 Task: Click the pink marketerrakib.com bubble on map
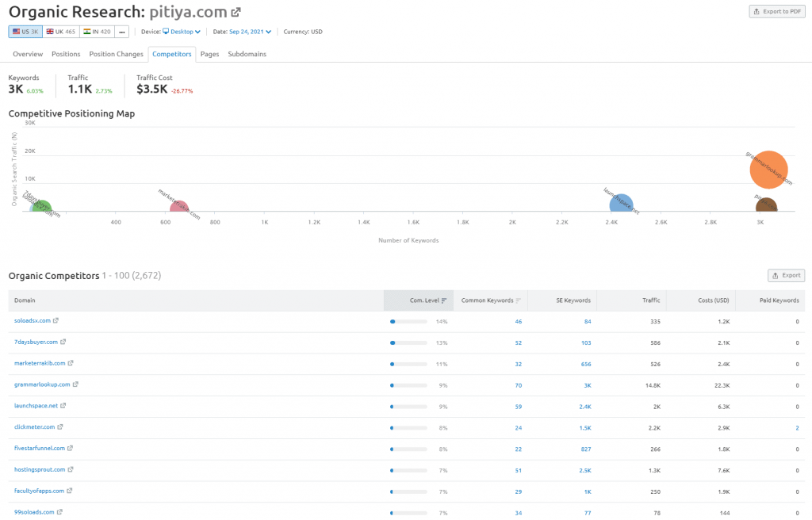pos(178,207)
